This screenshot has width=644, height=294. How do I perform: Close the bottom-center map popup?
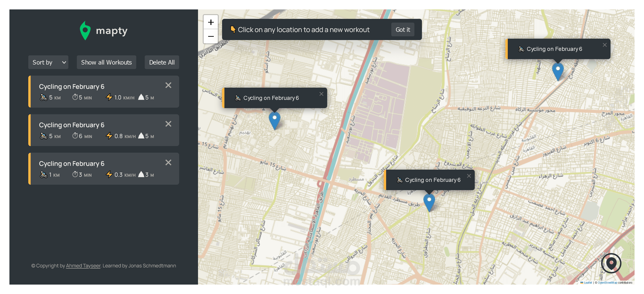(469, 176)
